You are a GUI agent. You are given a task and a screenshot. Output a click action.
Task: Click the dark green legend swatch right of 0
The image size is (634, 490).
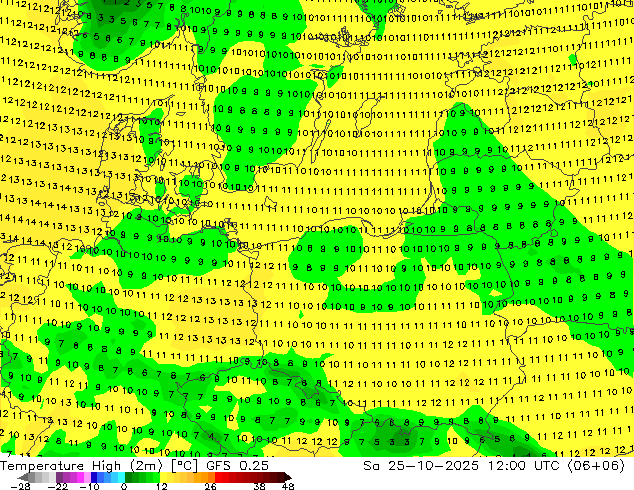[x=129, y=477]
